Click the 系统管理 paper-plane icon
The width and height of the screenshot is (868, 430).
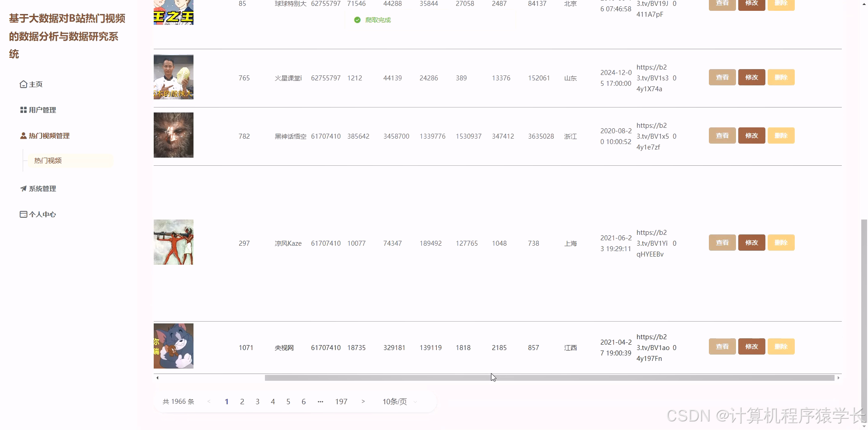pyautogui.click(x=24, y=189)
